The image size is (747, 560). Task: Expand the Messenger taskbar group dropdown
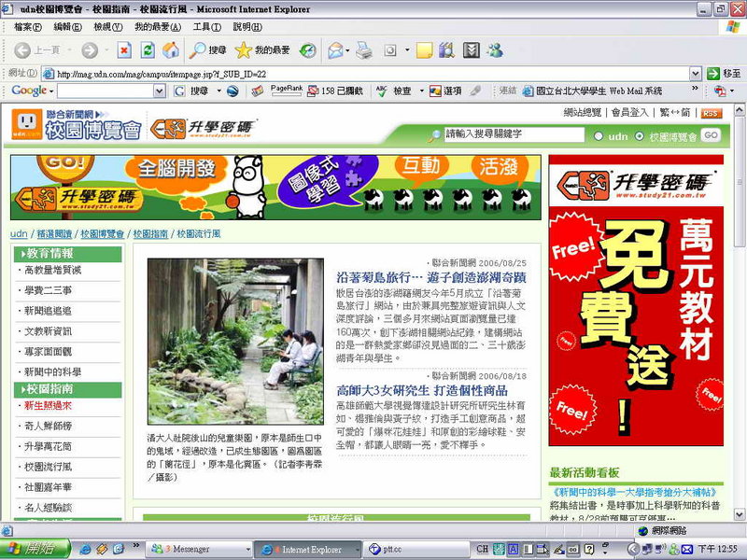(248, 549)
